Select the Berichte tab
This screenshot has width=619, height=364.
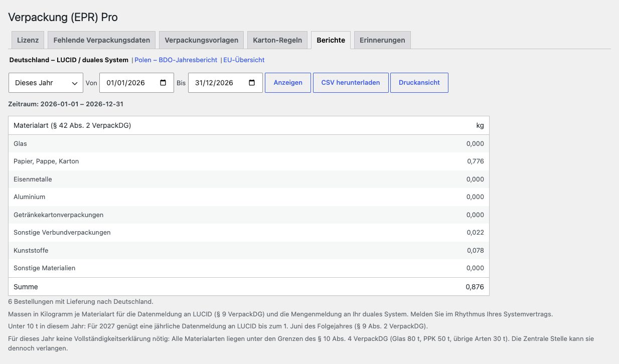point(331,40)
